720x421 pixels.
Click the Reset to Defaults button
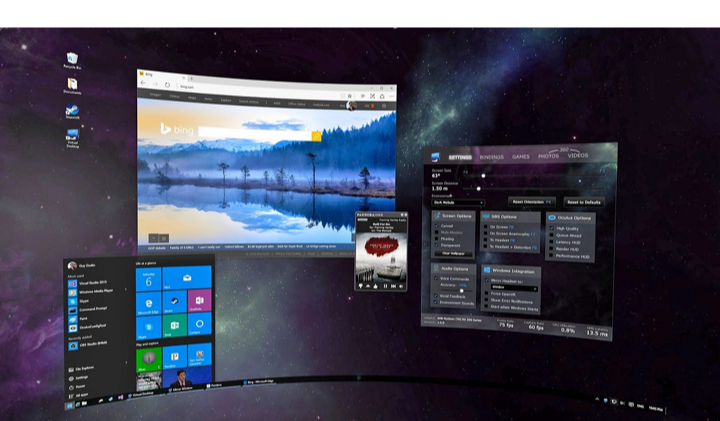(x=583, y=201)
